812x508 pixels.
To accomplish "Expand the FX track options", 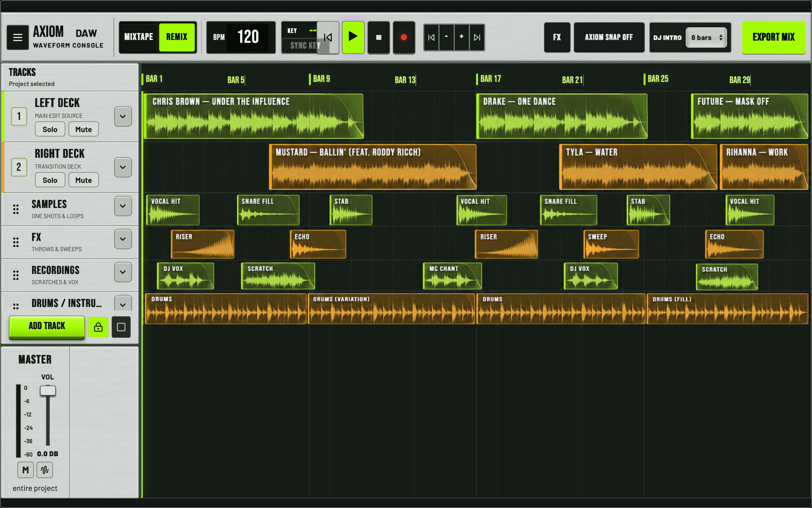I will click(123, 239).
